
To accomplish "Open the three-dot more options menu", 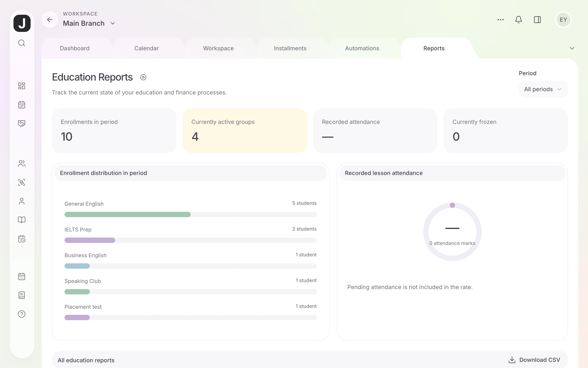I will (501, 20).
